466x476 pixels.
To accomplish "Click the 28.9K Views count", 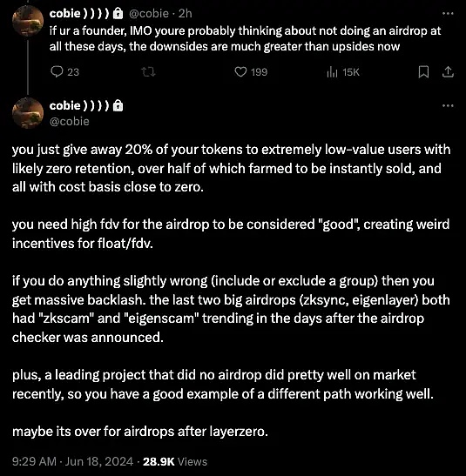I will point(175,461).
